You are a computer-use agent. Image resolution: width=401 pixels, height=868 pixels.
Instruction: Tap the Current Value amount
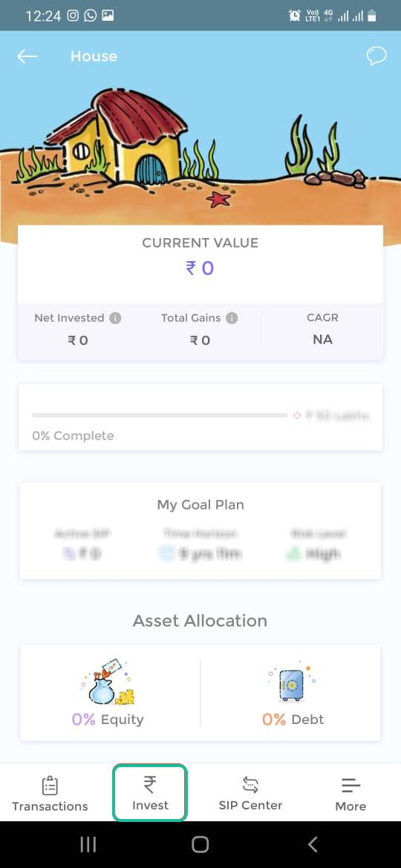[x=200, y=269]
